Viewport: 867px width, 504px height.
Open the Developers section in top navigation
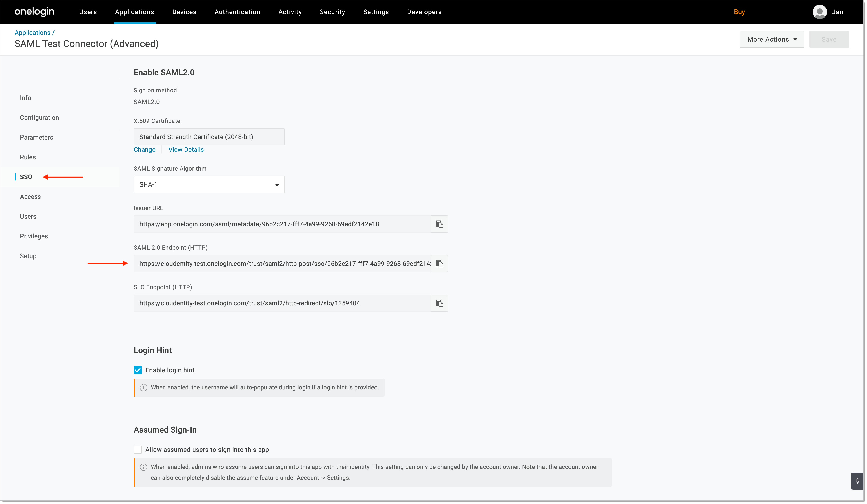point(424,12)
